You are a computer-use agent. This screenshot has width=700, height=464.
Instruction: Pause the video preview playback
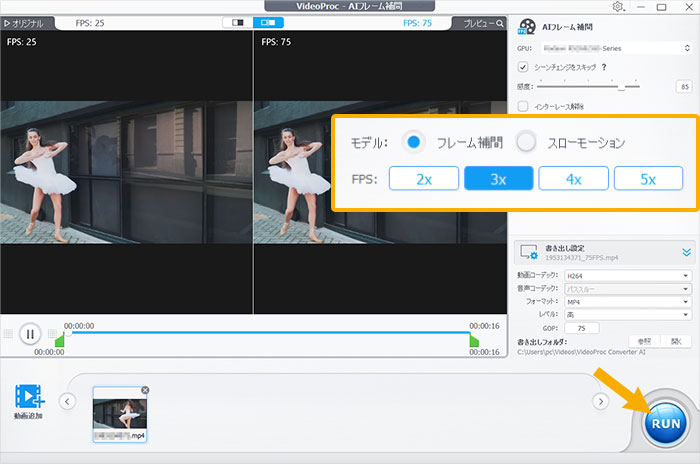29,334
